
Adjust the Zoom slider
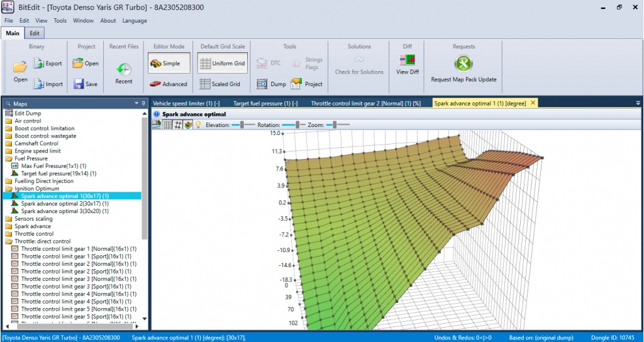point(338,124)
